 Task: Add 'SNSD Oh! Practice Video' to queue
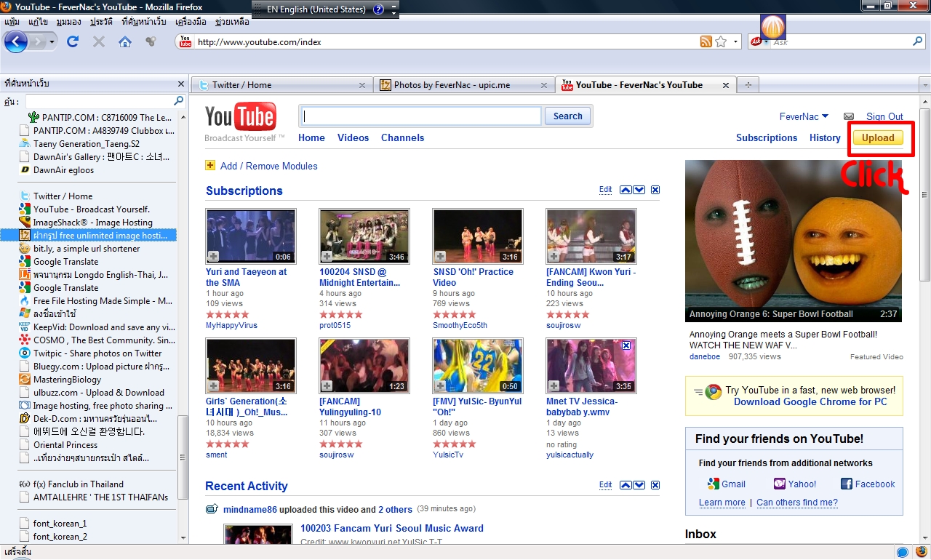click(x=440, y=256)
